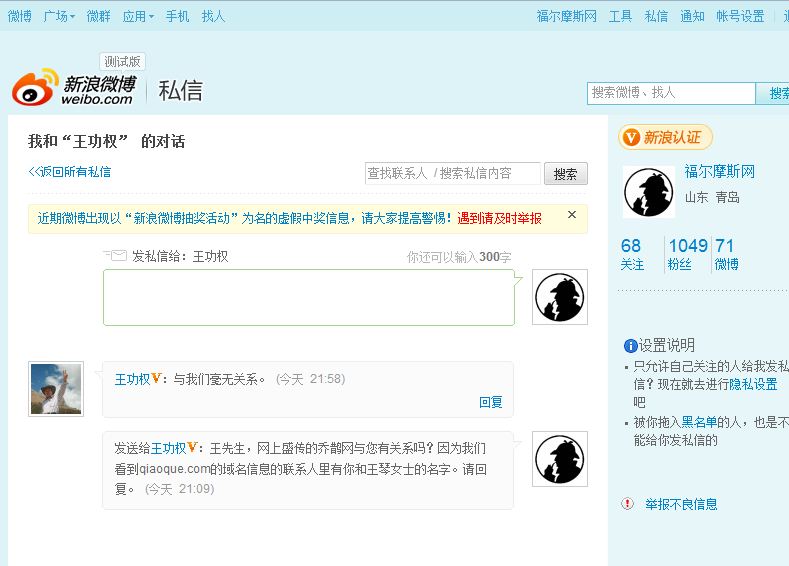Click the gray 搜索 button for messages
The image size is (789, 566).
[x=566, y=174]
